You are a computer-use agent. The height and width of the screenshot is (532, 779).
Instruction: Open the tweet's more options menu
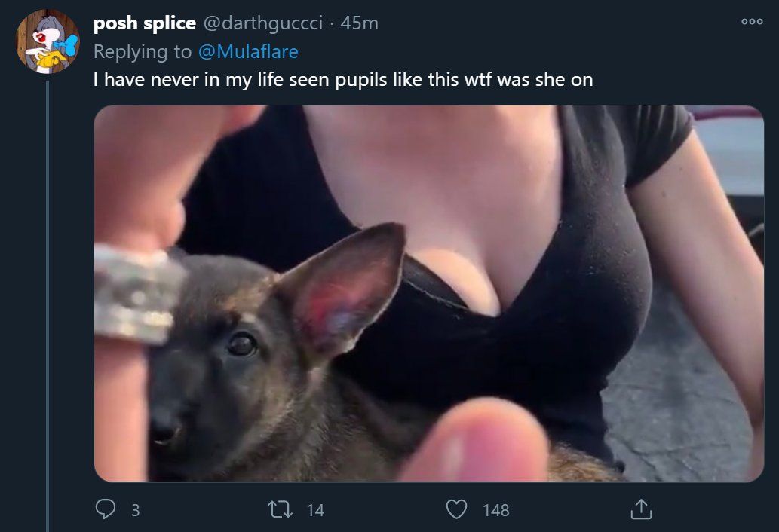click(x=752, y=21)
